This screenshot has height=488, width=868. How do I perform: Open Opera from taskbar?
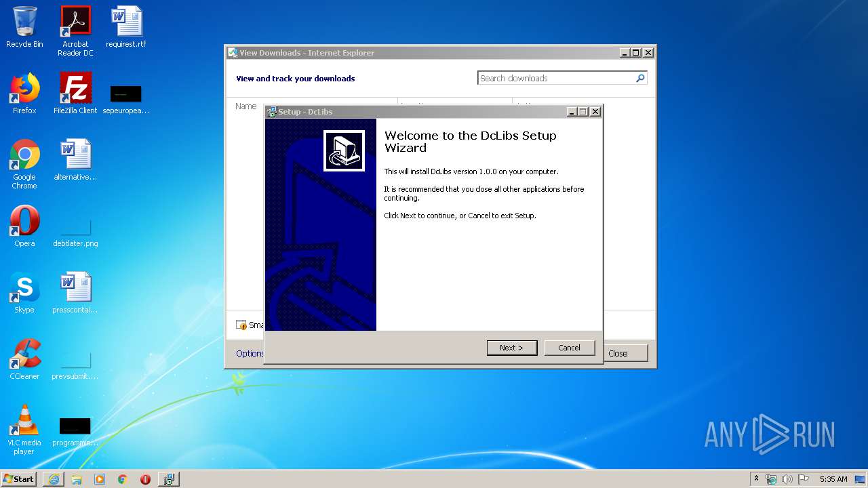tap(145, 479)
